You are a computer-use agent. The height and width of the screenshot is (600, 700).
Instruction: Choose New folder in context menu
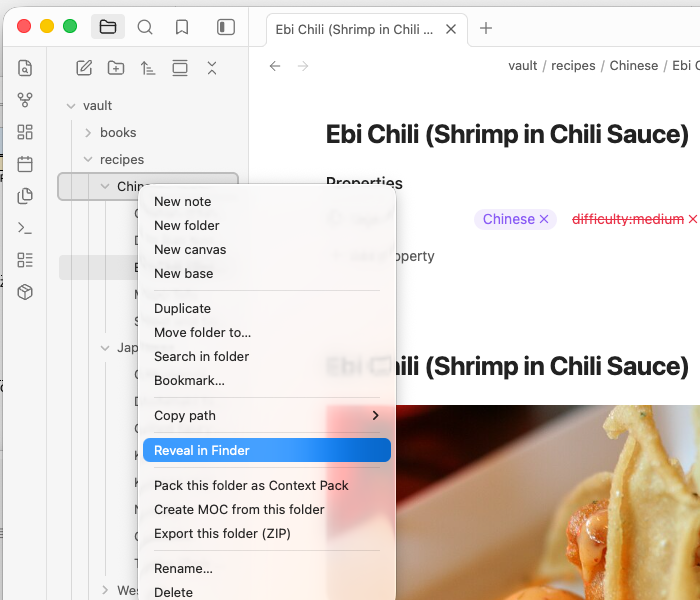coord(267,226)
